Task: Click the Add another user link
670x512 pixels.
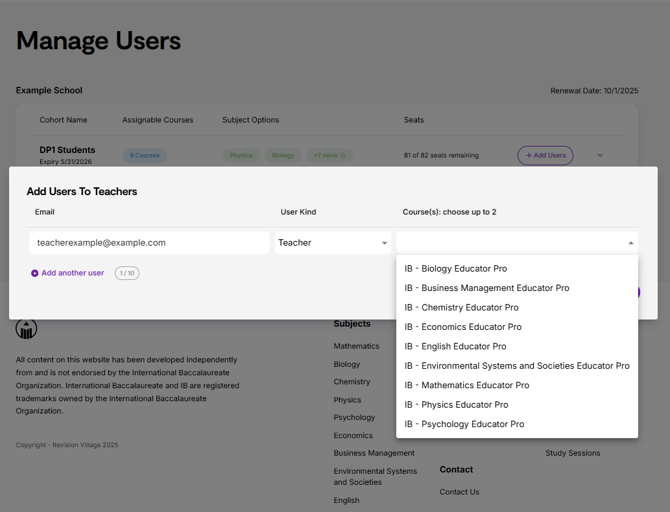Action: [x=73, y=273]
